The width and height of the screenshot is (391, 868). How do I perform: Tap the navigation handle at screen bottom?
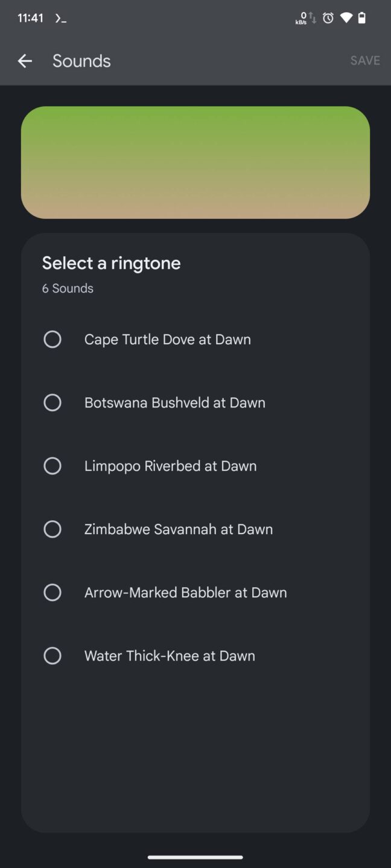click(195, 858)
